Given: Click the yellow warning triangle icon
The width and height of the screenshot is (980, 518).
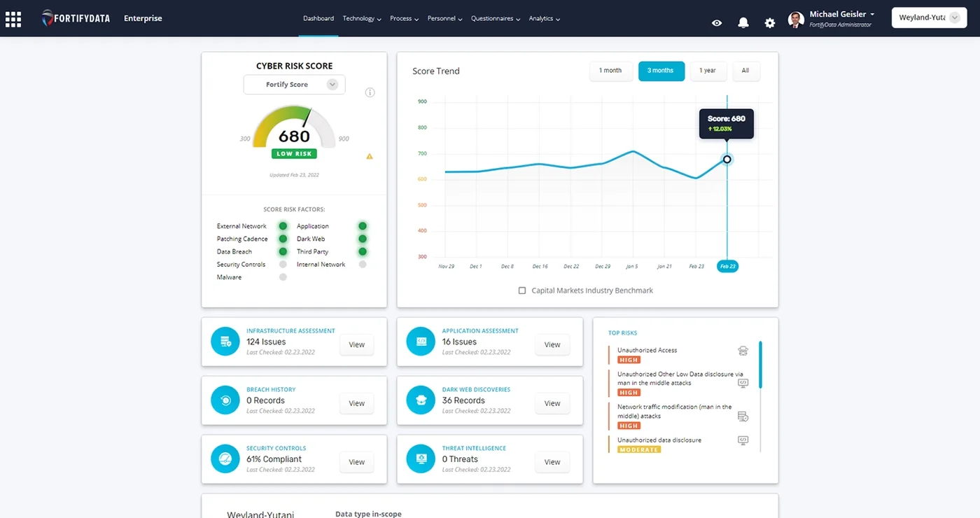Looking at the screenshot, I should point(370,156).
